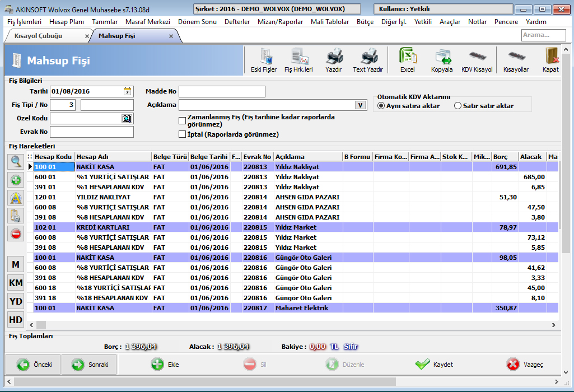
Task: Close the Kısayol Çubuğu tab with its x
Action: [x=87, y=36]
